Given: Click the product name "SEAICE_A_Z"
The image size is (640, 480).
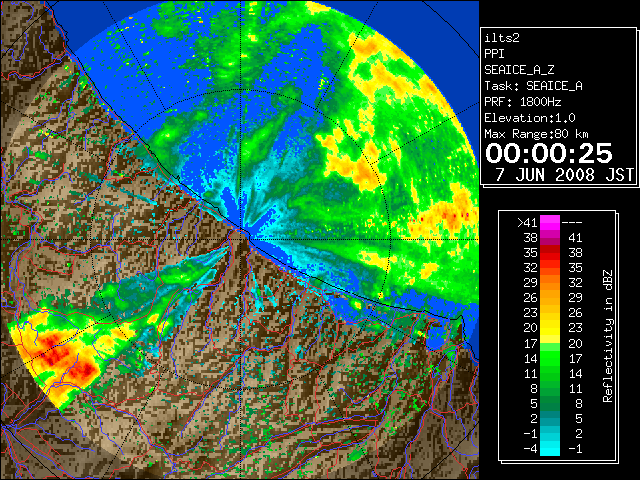Looking at the screenshot, I should click(519, 70).
